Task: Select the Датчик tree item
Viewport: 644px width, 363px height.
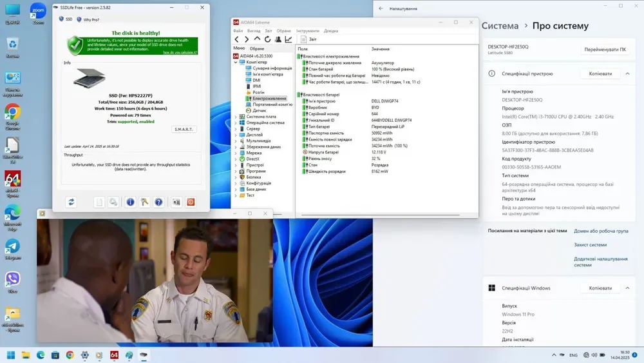Action: pos(259,110)
